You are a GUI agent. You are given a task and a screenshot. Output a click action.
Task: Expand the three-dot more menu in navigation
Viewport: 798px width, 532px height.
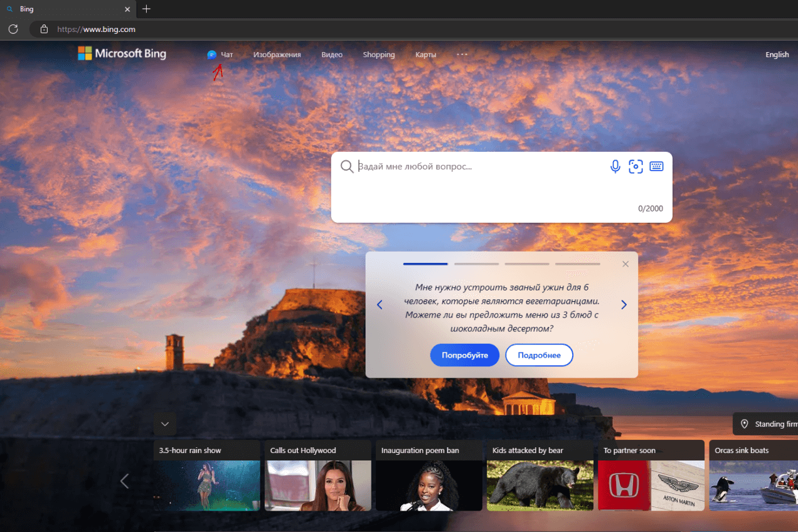point(462,55)
